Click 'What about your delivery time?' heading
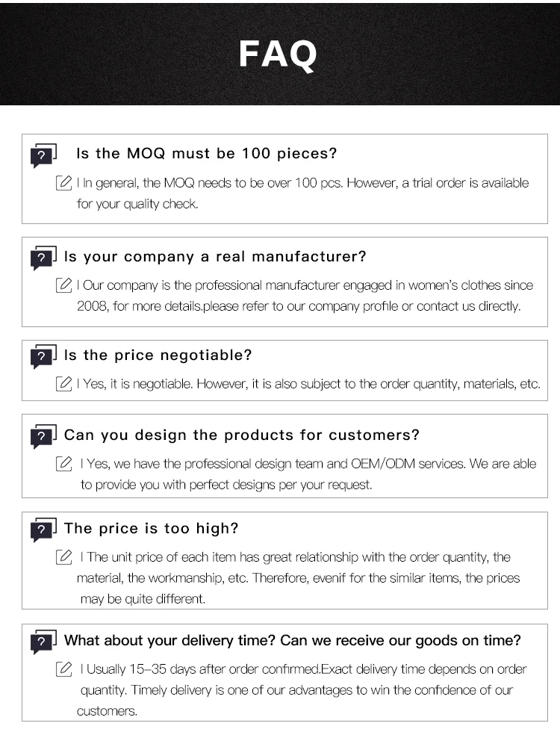The height and width of the screenshot is (729, 560). pos(293,641)
